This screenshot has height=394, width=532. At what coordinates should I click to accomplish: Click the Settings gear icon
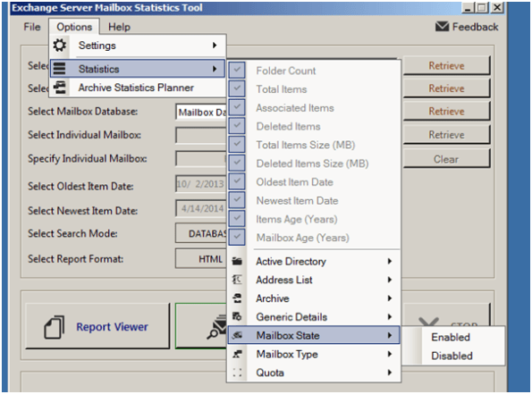[x=60, y=45]
